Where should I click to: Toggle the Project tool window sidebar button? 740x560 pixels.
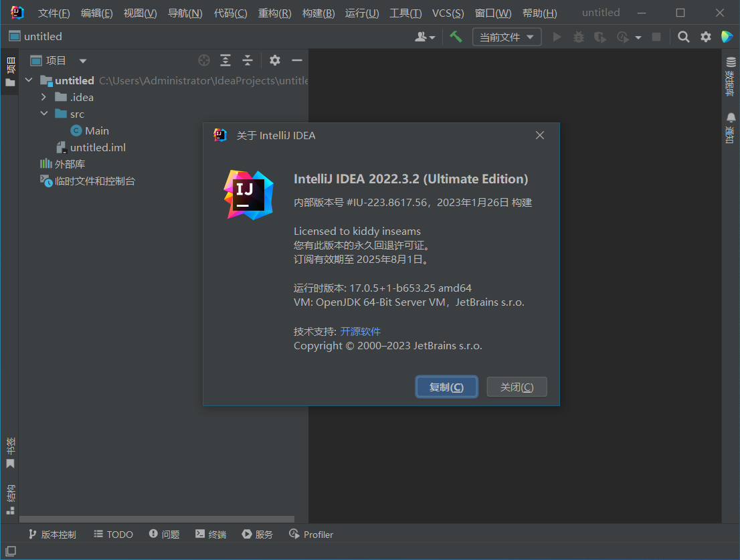(11, 72)
